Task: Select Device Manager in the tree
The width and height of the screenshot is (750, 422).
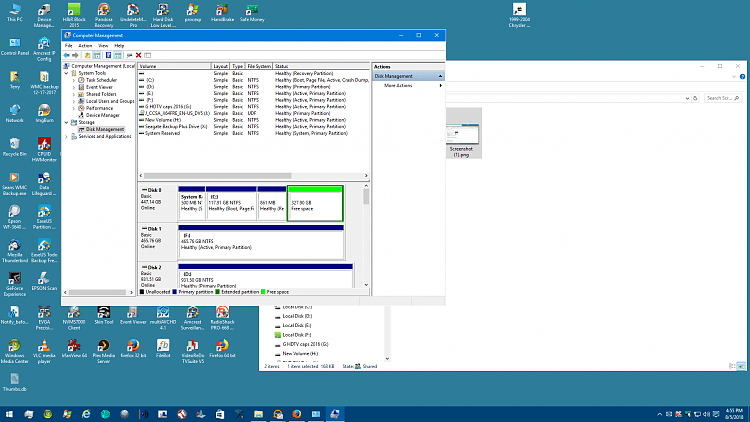Action: [x=102, y=115]
